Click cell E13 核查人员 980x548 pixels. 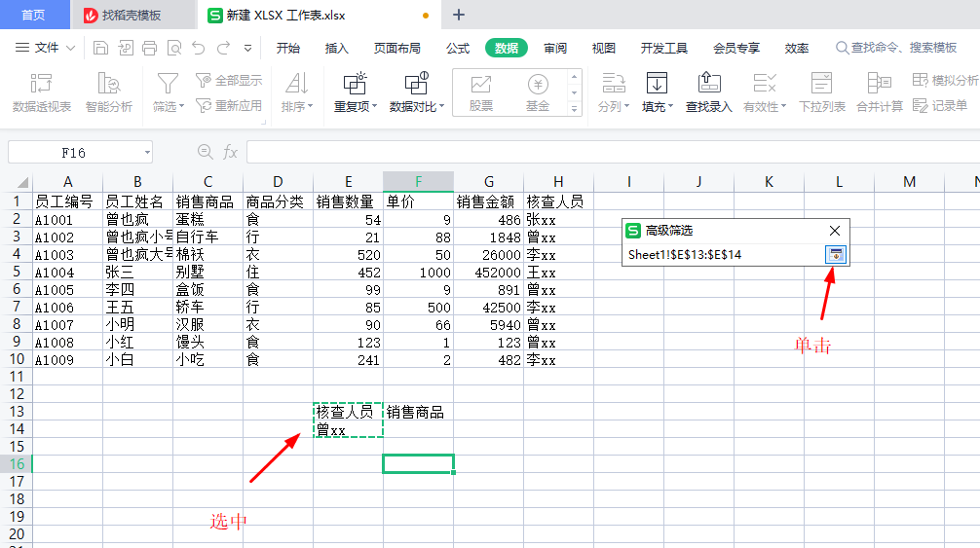click(348, 412)
